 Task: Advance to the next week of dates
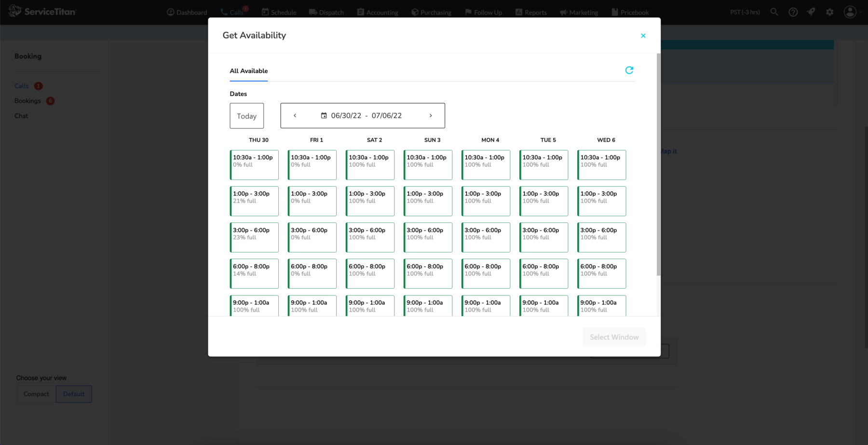click(431, 115)
